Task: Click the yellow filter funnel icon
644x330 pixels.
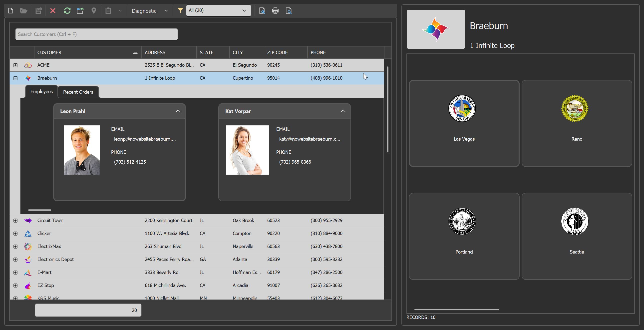Action: [x=180, y=10]
